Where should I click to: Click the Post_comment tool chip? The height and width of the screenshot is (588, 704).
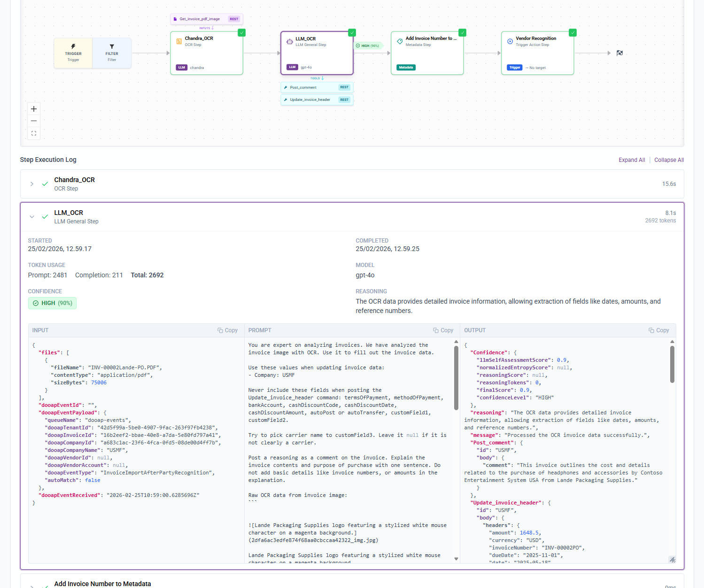pyautogui.click(x=317, y=87)
